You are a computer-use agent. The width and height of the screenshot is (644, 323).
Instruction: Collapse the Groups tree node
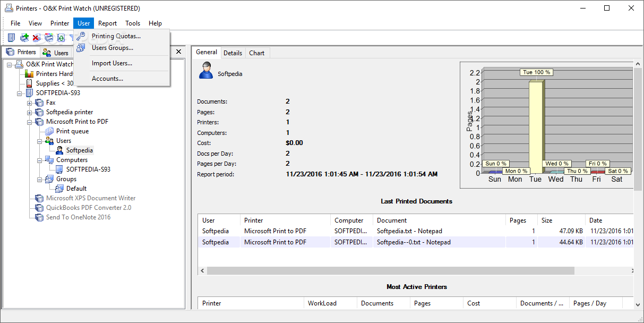(40, 179)
